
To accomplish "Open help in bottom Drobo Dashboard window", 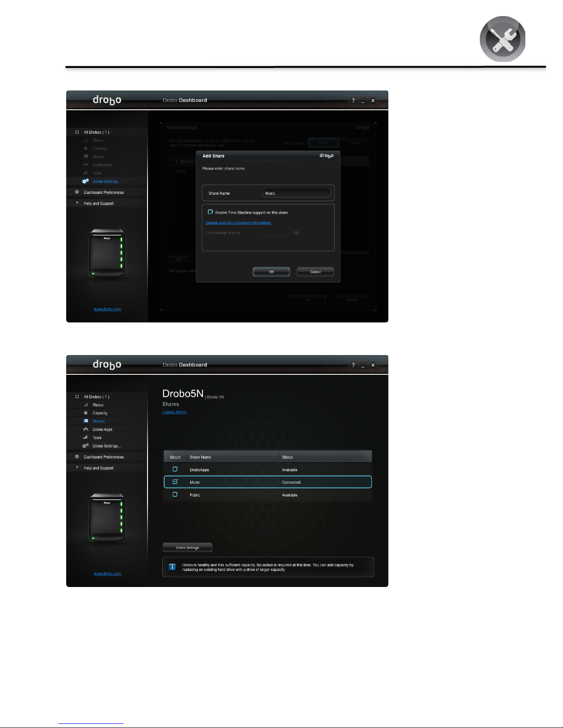I will click(x=353, y=365).
